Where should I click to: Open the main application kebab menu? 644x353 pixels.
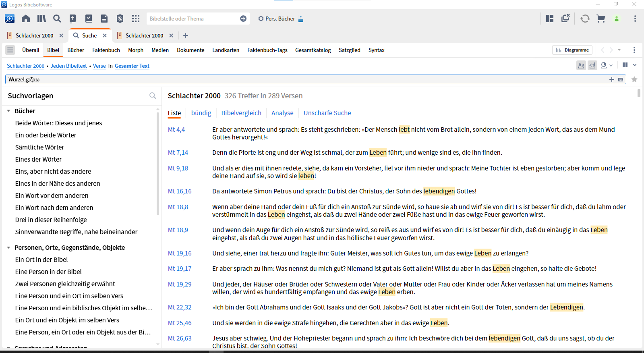click(635, 19)
